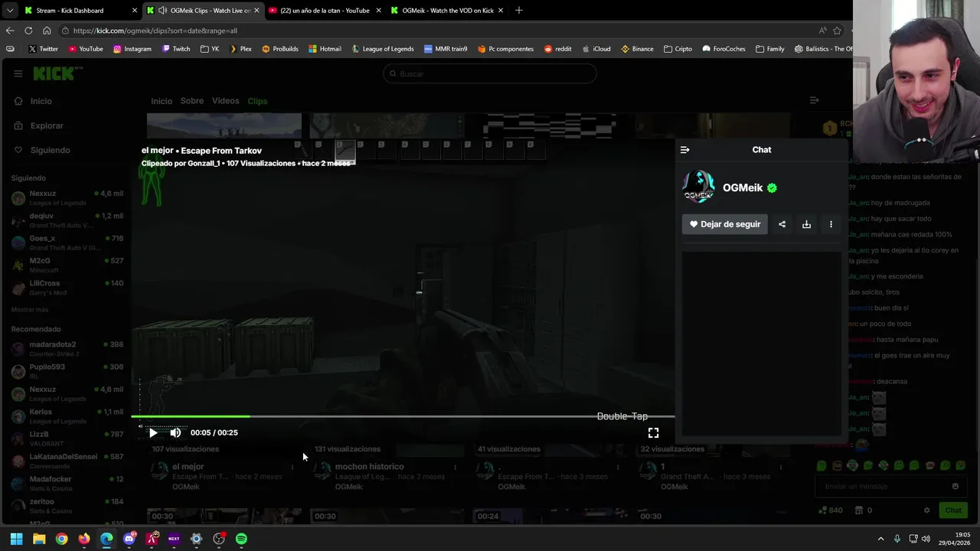The height and width of the screenshot is (551, 980).
Task: Open the chat emoji picker
Action: coord(955,486)
